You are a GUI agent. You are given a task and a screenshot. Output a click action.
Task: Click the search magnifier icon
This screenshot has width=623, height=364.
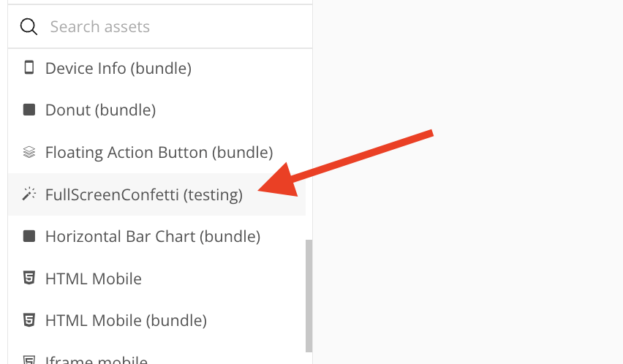pos(29,27)
